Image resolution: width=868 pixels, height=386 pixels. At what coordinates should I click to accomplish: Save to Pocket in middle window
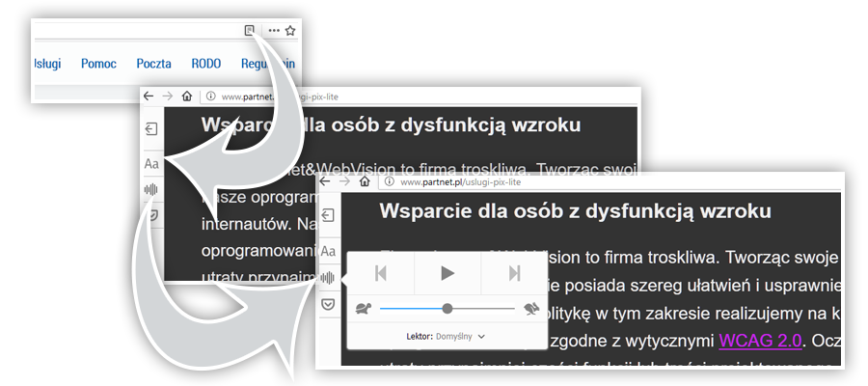[x=151, y=216]
